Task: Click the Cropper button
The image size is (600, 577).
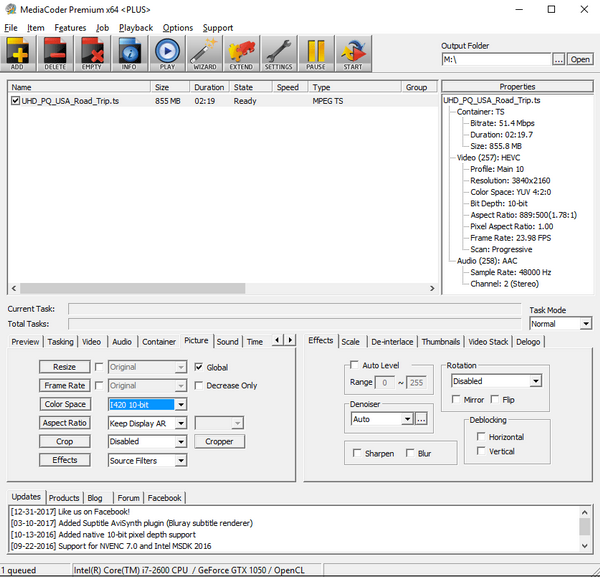Action: click(219, 441)
